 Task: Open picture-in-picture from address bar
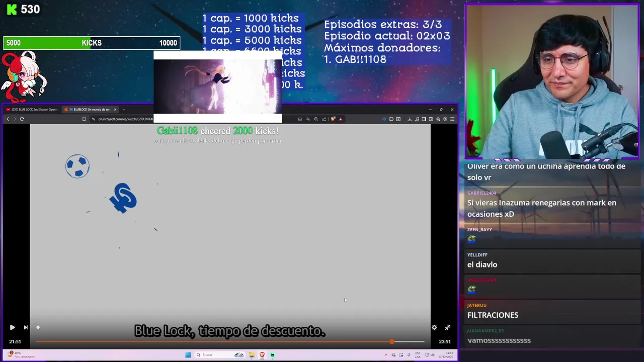tap(300, 119)
